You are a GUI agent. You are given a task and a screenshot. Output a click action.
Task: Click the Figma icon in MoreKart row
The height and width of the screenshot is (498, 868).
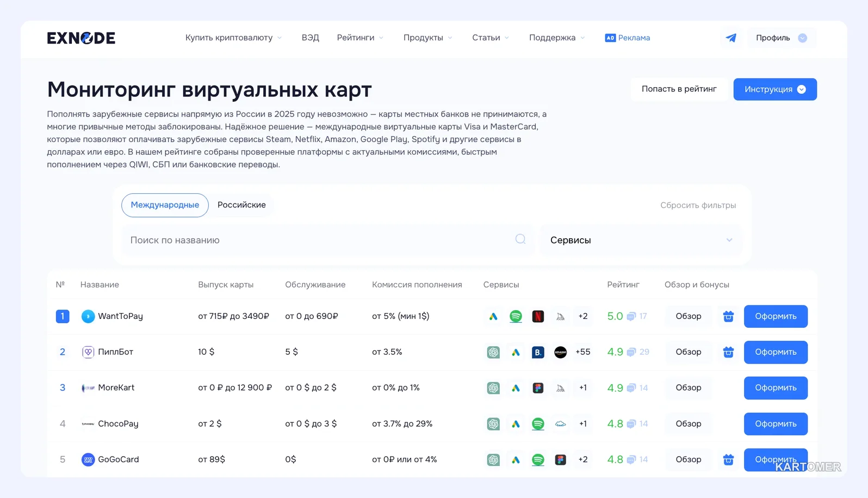point(538,388)
